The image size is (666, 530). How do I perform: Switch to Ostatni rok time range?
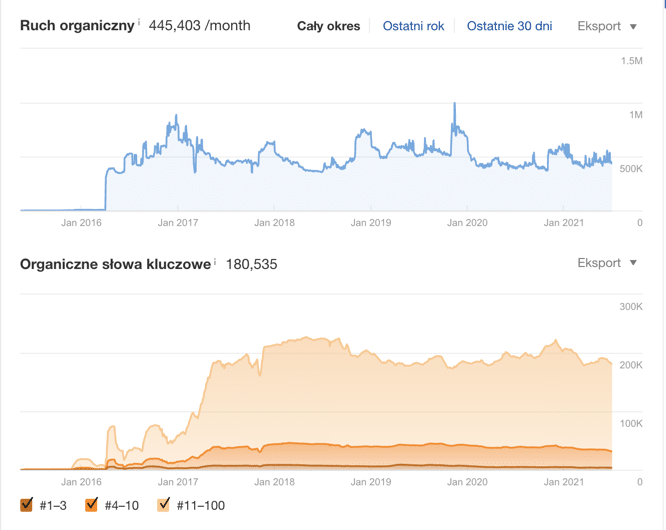[413, 26]
